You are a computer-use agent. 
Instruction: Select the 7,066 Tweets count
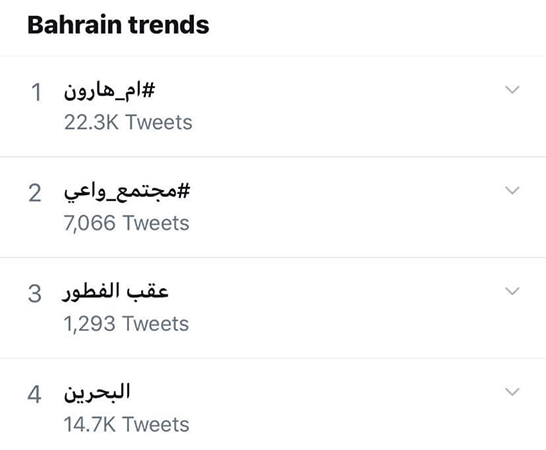click(x=126, y=223)
